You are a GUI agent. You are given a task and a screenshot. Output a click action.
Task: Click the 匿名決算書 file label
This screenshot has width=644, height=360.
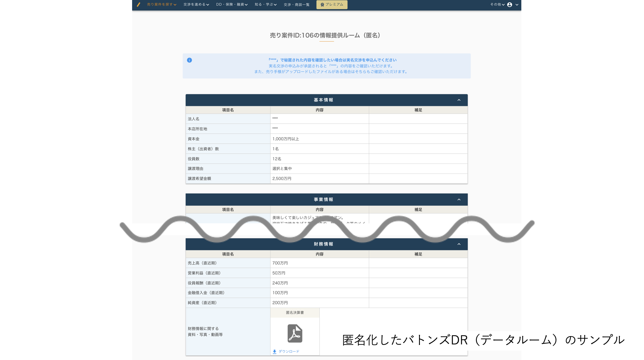[x=295, y=313]
